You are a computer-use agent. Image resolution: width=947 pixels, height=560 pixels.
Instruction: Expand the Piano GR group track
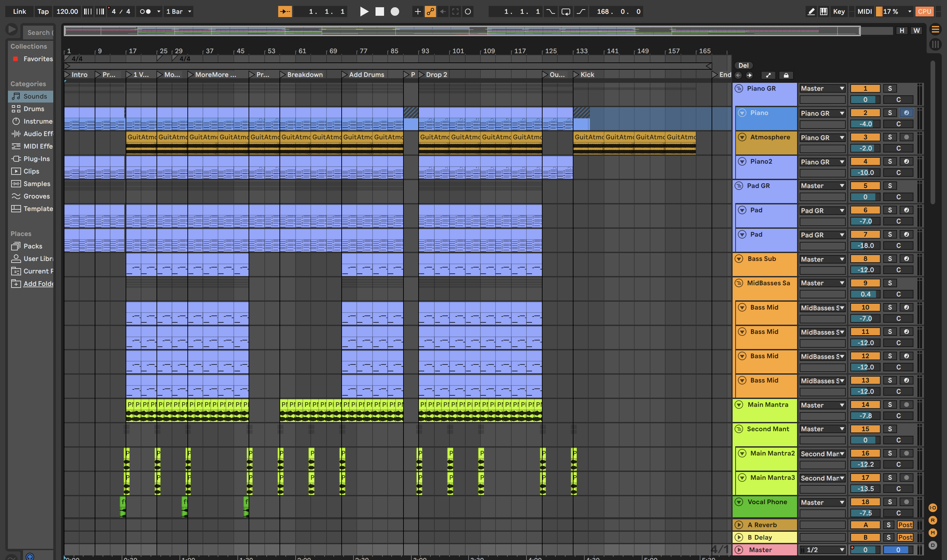[740, 88]
